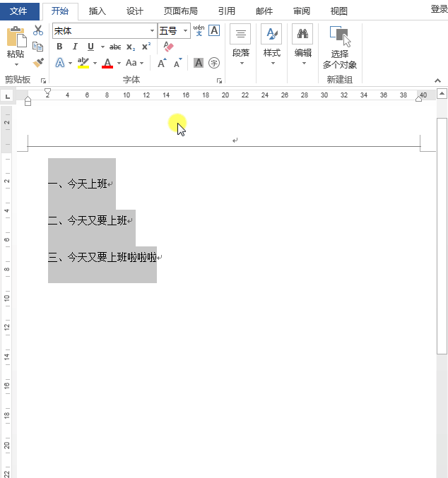Screen dimensions: 448x478
Task: Switch to the 开始 tab
Action: point(60,11)
